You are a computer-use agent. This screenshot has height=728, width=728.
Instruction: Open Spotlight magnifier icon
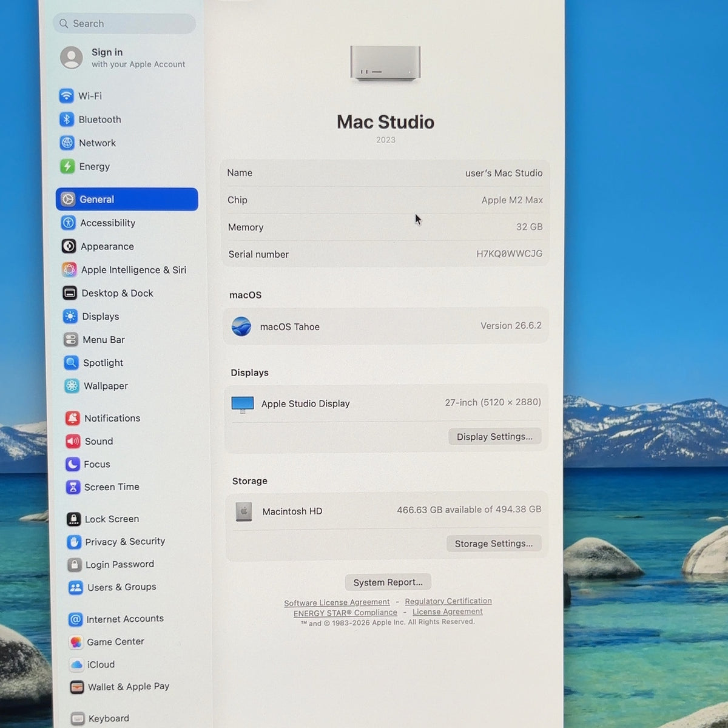tap(72, 363)
